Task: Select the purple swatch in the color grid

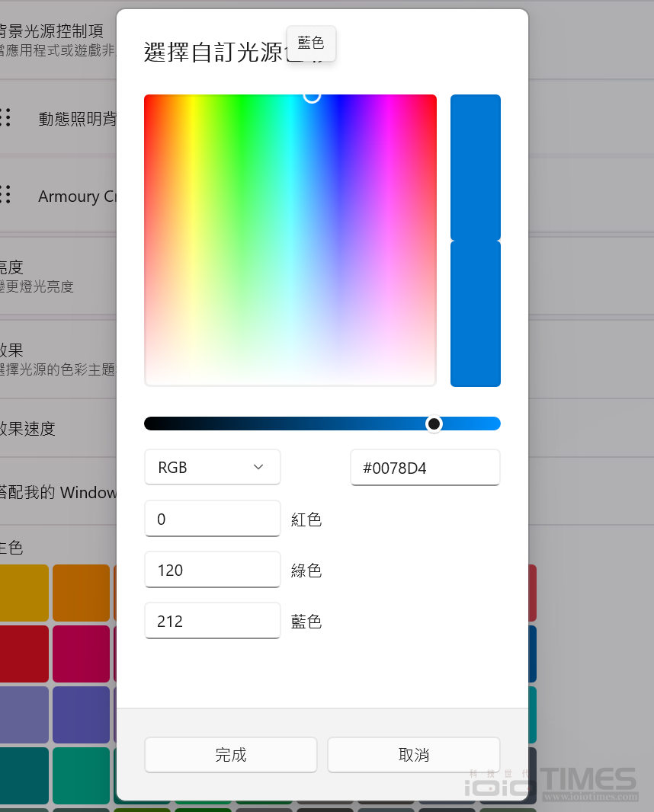Action: coord(81,714)
